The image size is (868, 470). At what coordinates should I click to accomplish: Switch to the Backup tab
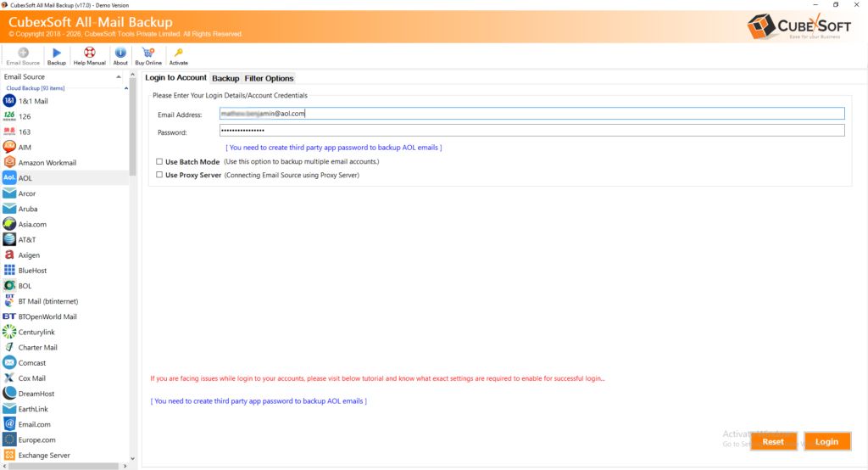click(225, 78)
